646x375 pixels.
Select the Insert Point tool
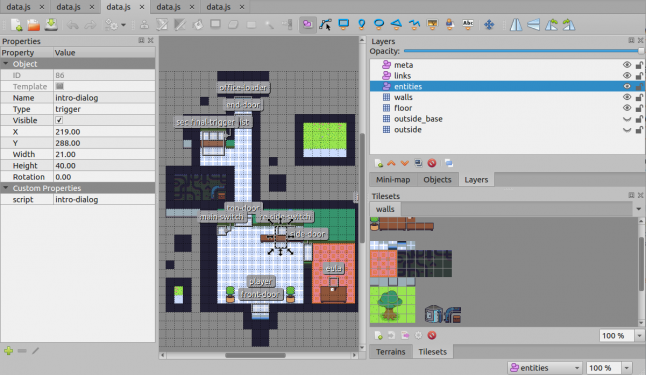click(x=361, y=25)
